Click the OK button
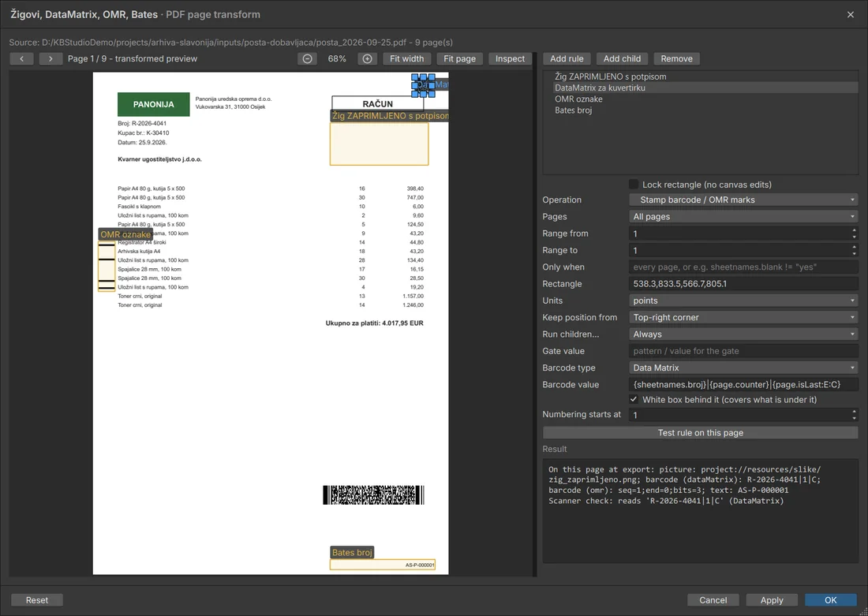Viewport: 868px width, 616px height. [830, 600]
